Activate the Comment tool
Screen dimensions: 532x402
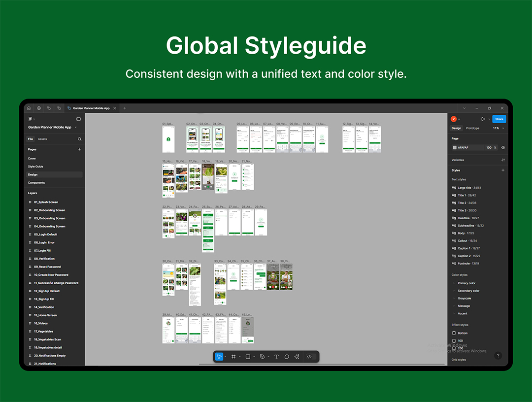[287, 357]
